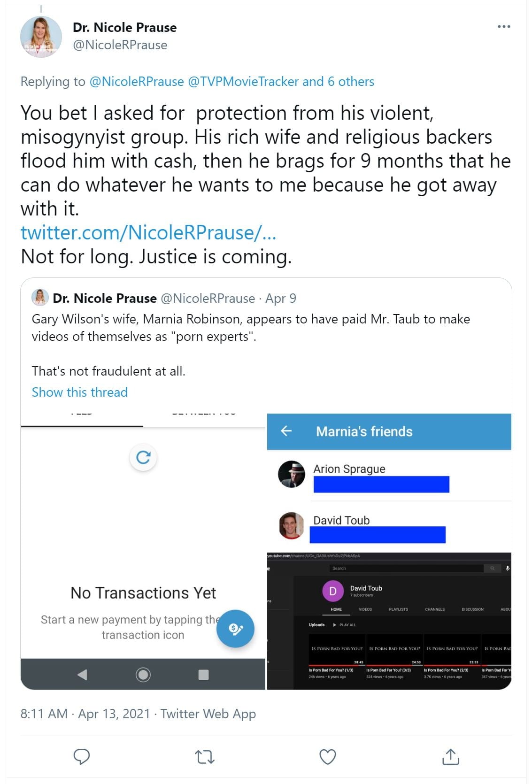Click the tweet timestamp 8:11 AM
This screenshot has width=532, height=784.
click(44, 714)
